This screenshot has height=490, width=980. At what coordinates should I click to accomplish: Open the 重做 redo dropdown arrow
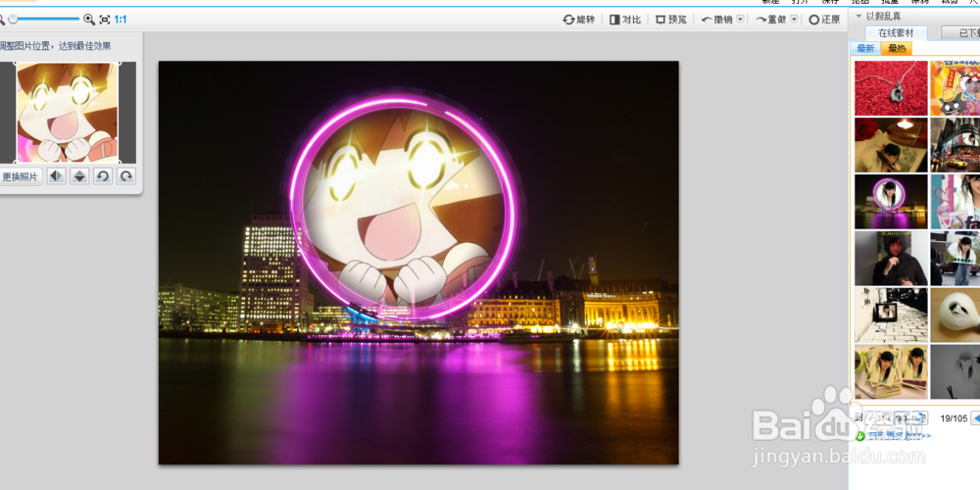795,20
